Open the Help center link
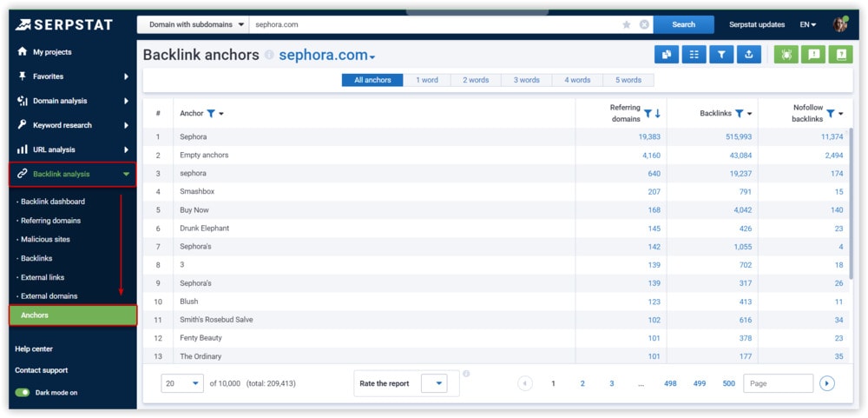 34,348
